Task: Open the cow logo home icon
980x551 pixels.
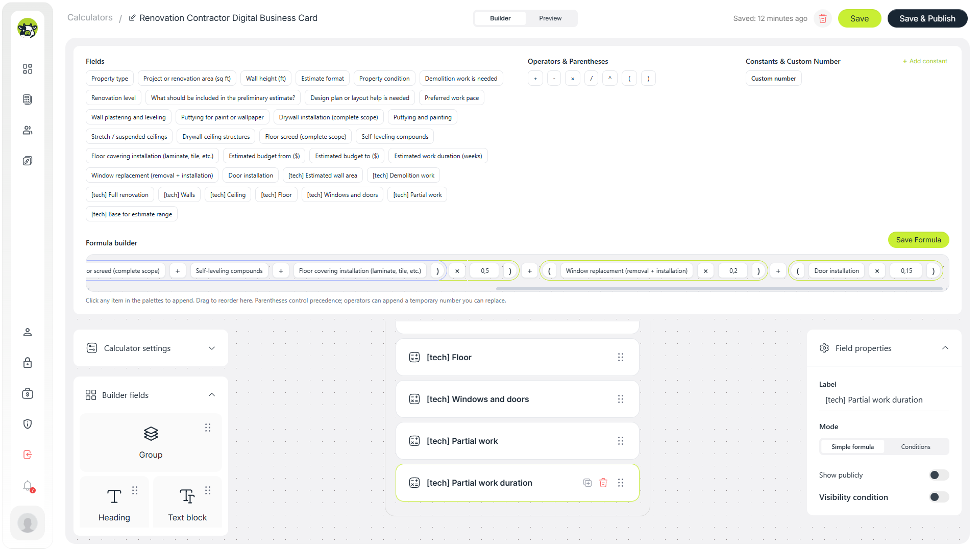Action: pyautogui.click(x=28, y=28)
